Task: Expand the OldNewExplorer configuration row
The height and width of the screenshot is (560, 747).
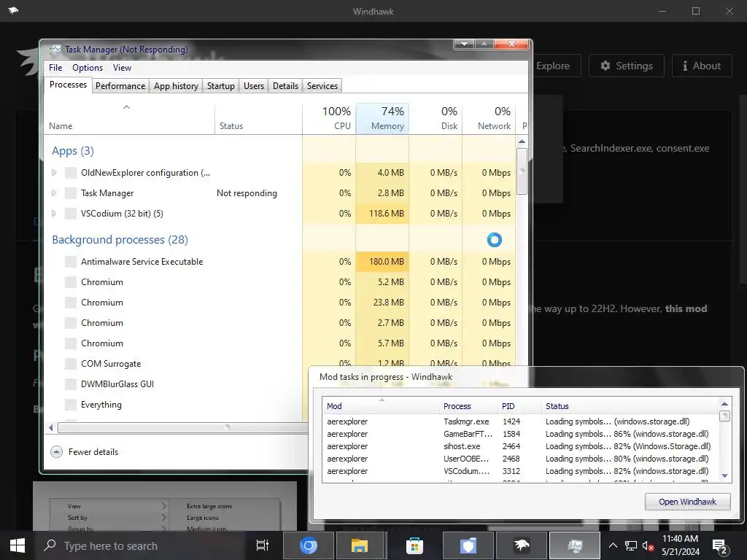Action: (x=54, y=172)
